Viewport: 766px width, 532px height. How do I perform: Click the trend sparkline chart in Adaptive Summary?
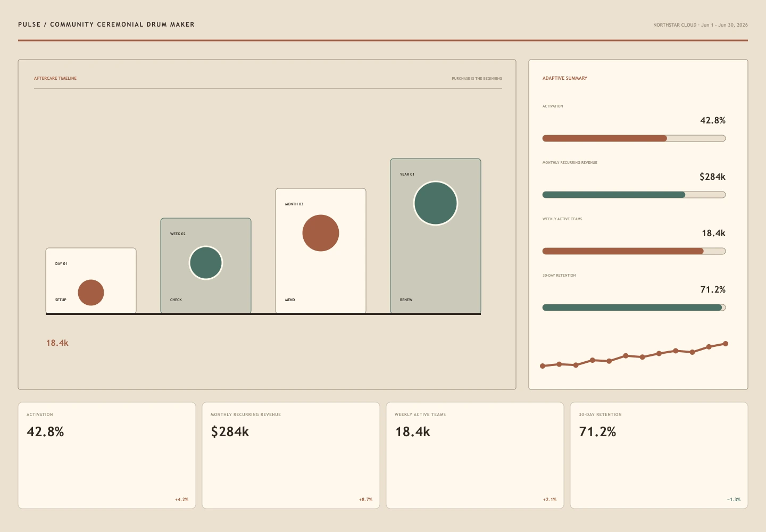634,355
